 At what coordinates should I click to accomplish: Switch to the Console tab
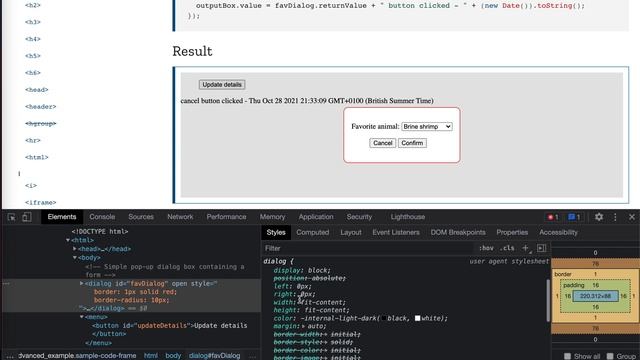[x=102, y=217]
